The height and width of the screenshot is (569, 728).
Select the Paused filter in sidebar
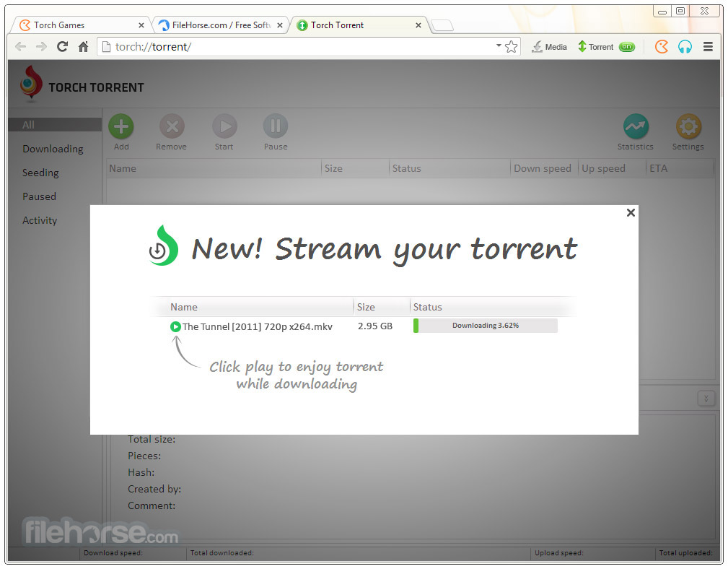[x=39, y=196]
